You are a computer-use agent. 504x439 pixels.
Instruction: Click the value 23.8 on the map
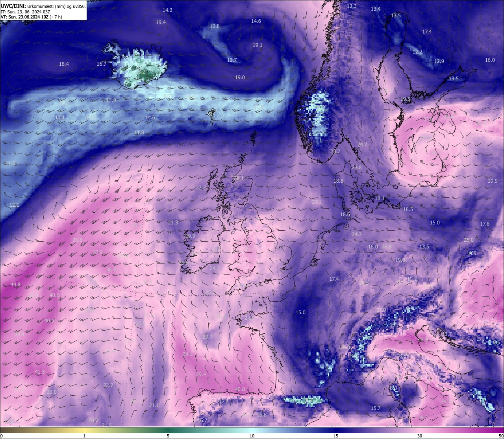[357, 168]
